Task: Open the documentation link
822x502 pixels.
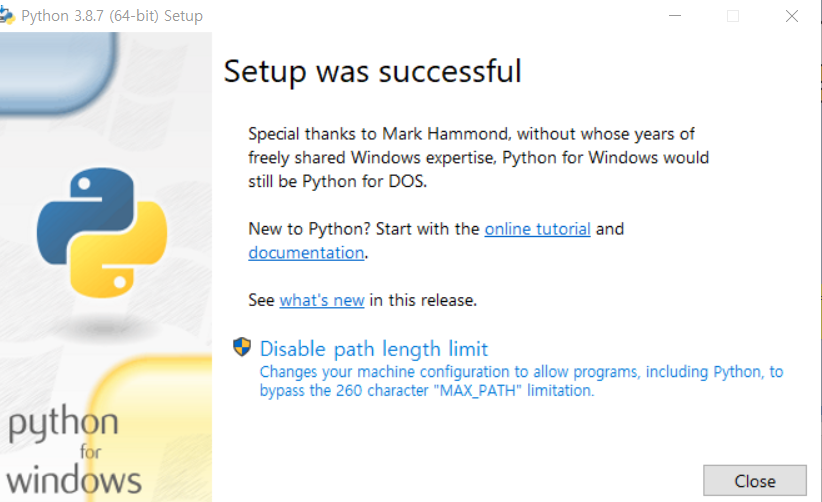Action: [x=306, y=253]
